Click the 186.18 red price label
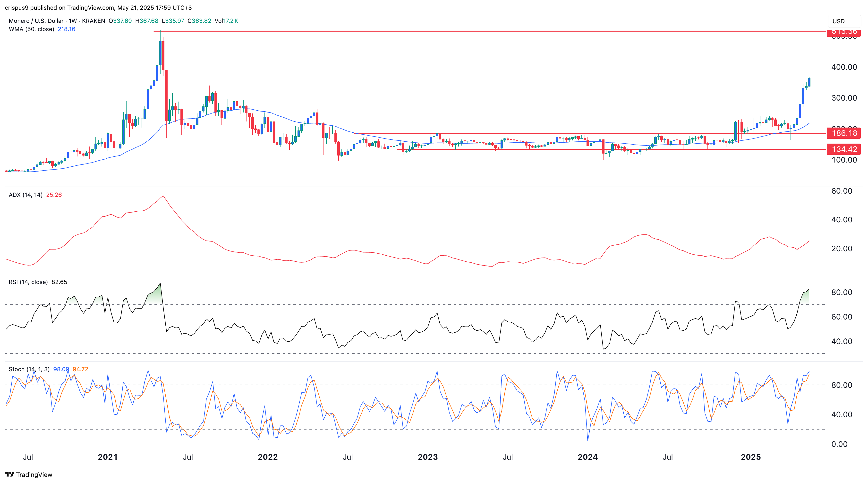Screen dimensions: 868x483 844,133
